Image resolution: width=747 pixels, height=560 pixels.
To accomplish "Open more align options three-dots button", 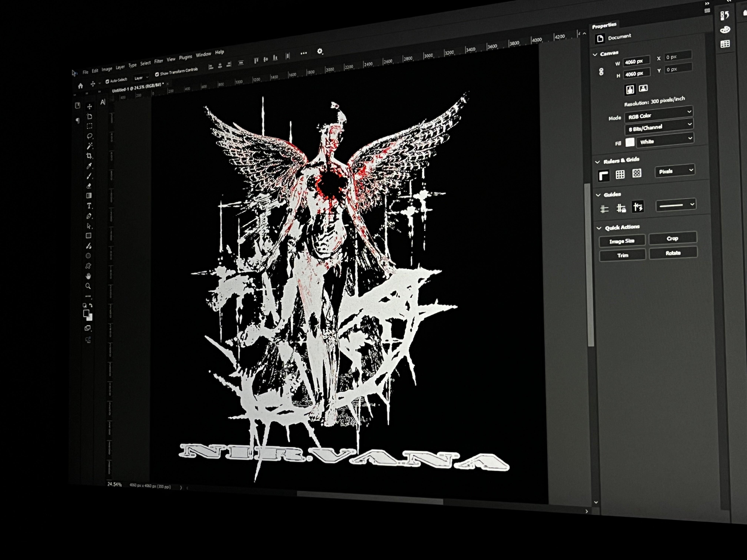I will pyautogui.click(x=304, y=53).
